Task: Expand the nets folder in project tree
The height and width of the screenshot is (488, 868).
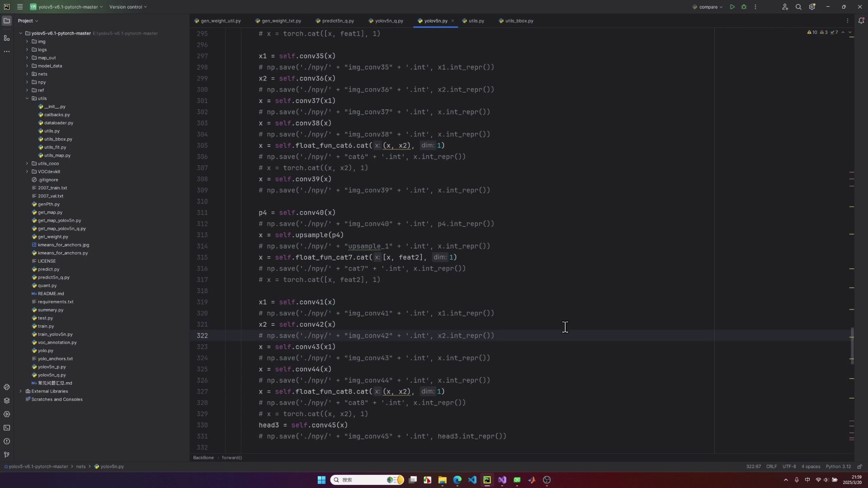Action: click(27, 74)
